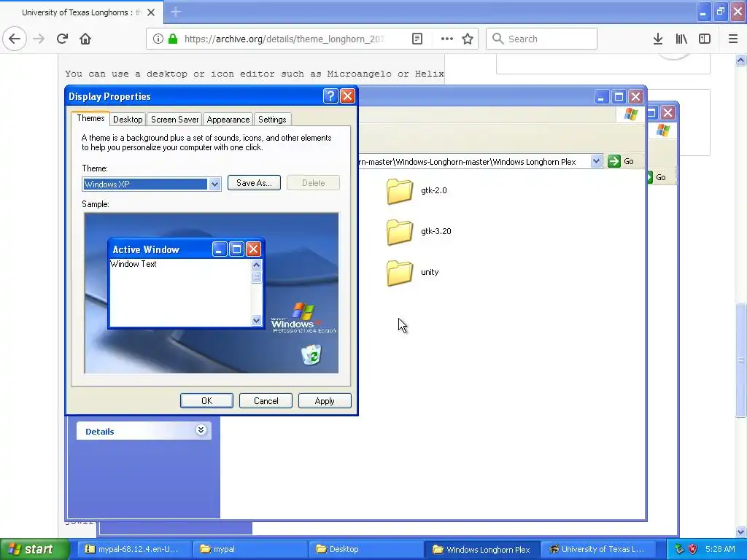Open the browser home page

[x=85, y=39]
